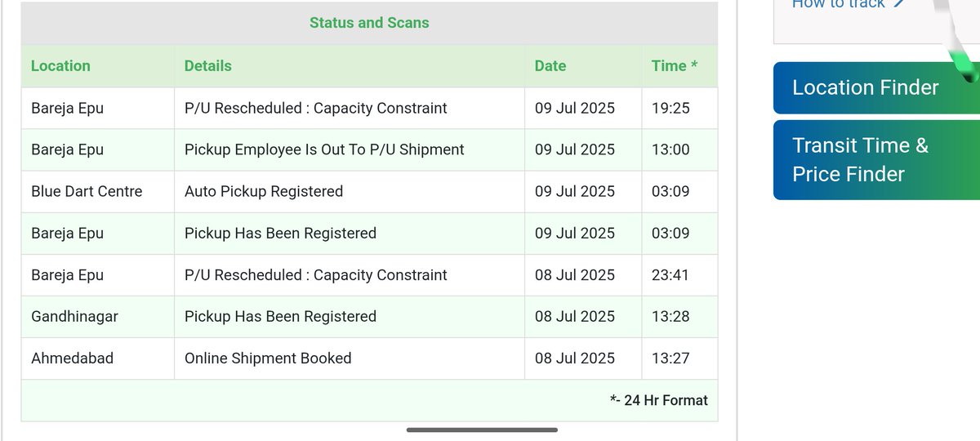Click the Date column header
The image size is (980, 441).
[x=550, y=66]
